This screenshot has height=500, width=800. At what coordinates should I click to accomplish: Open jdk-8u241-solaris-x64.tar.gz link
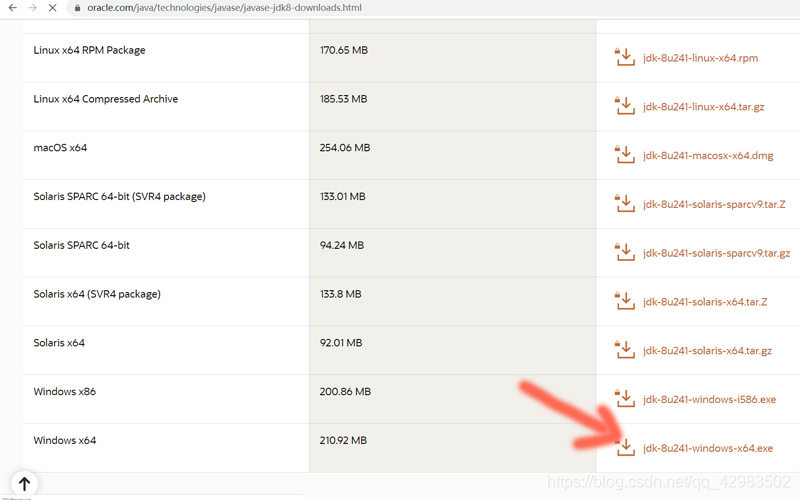[x=707, y=351]
